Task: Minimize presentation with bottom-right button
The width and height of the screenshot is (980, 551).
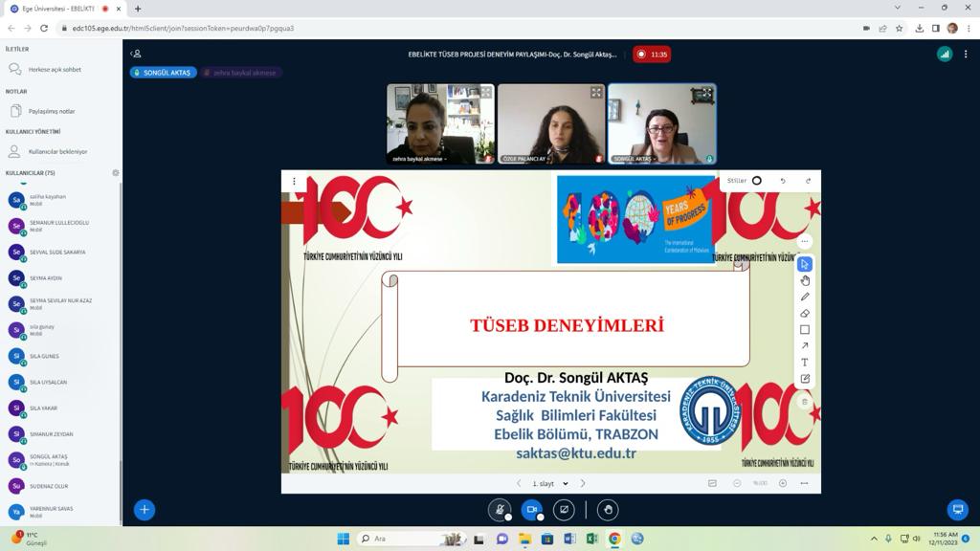Action: coord(957,510)
